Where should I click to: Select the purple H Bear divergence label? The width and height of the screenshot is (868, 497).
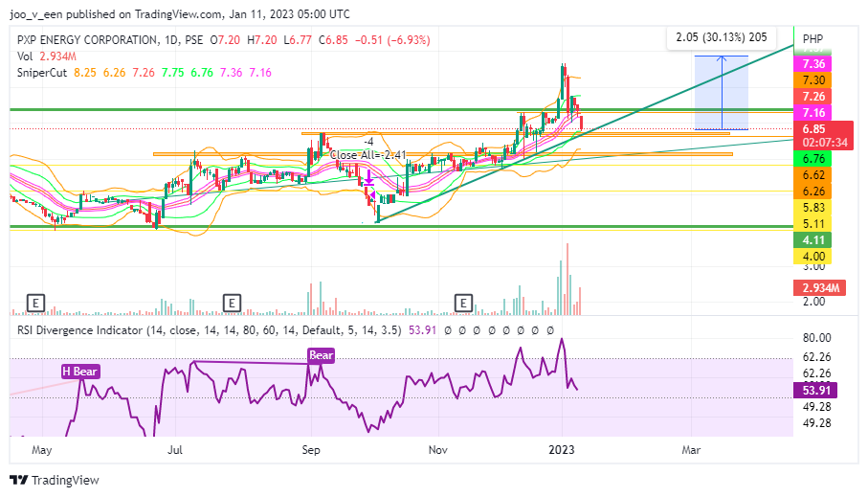tap(80, 372)
